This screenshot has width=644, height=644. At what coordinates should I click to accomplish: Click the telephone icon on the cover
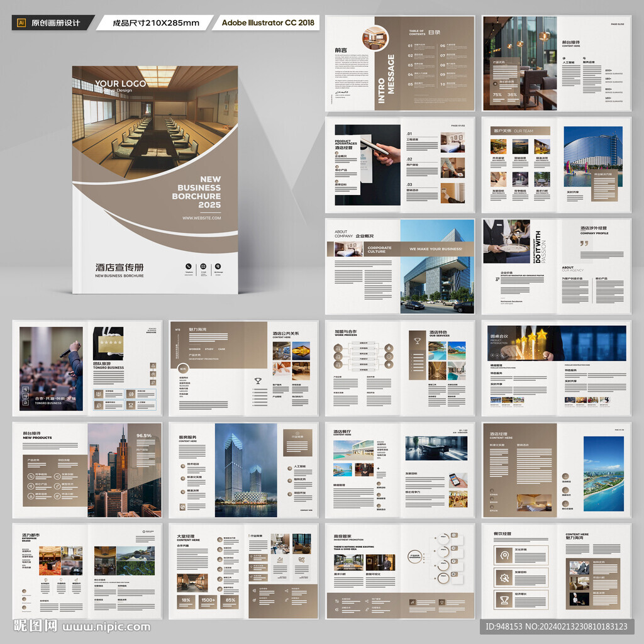pos(188,267)
